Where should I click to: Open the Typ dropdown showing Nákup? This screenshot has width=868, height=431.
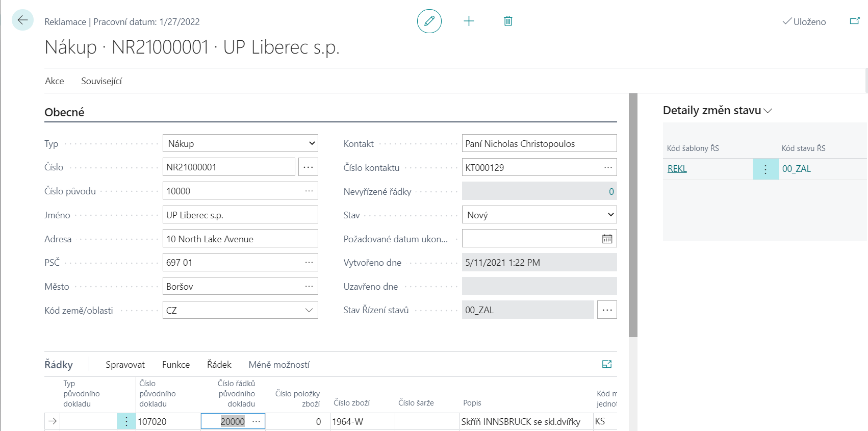[x=240, y=143]
